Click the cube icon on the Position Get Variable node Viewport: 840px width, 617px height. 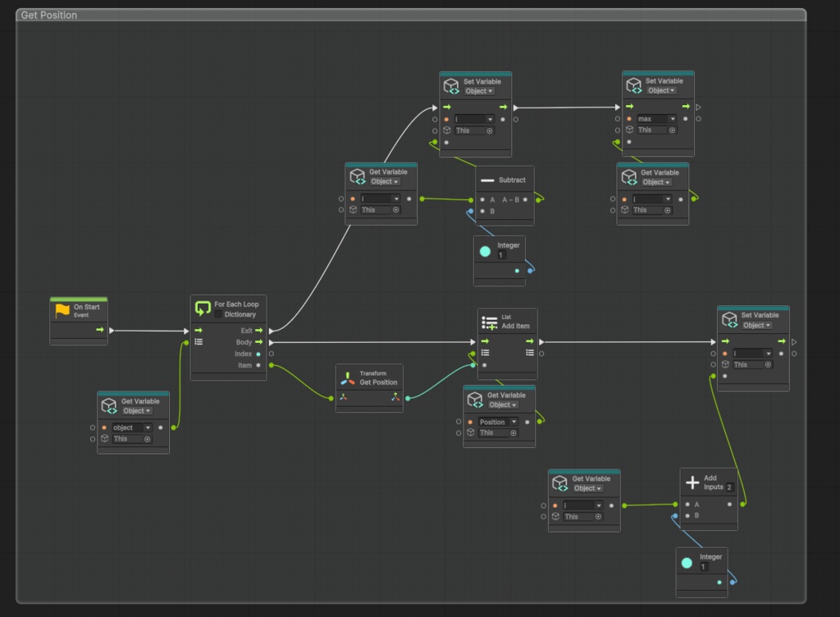(x=476, y=400)
